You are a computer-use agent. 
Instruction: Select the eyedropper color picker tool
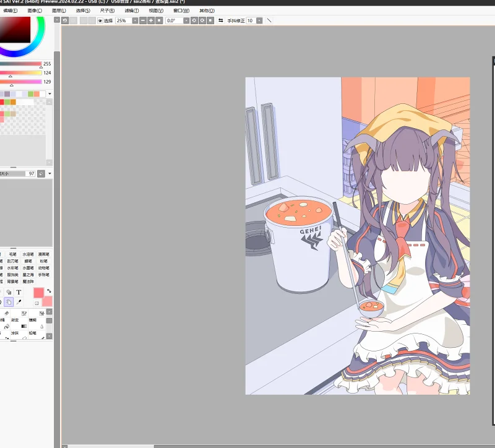tap(19, 302)
